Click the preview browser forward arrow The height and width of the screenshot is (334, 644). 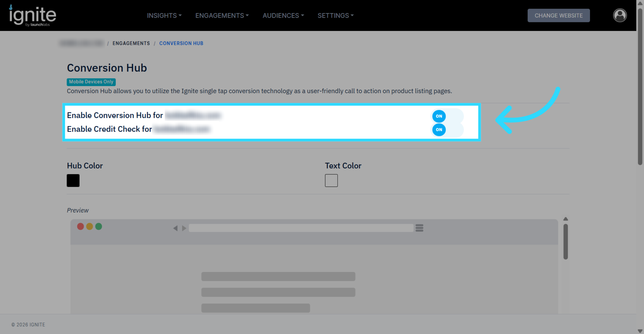coord(184,228)
